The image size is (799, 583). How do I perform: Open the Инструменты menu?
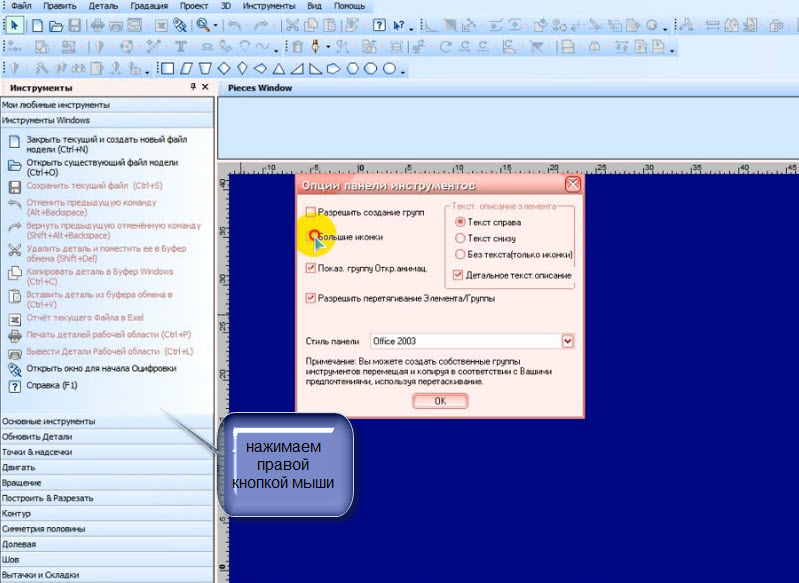269,6
